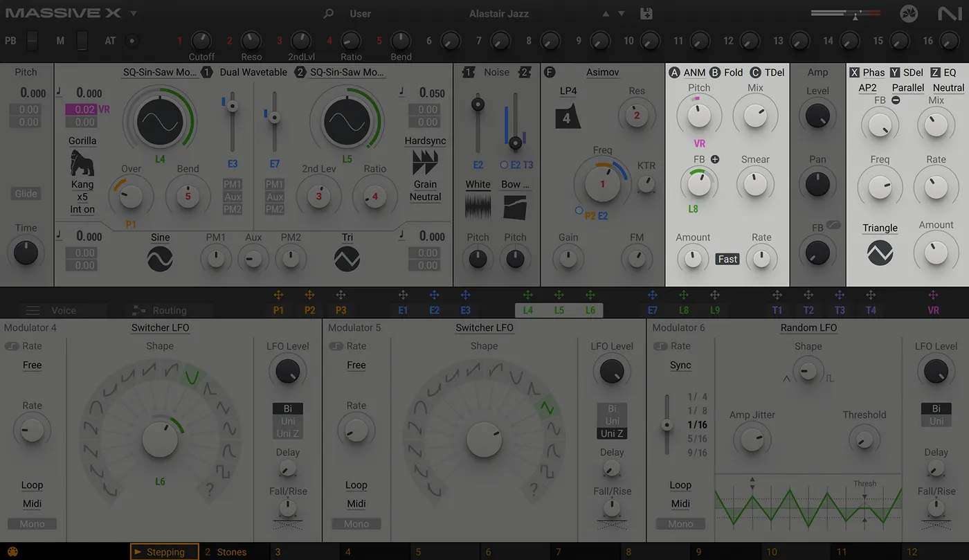Screen dimensions: 969x560
Task: Toggle Midi in Modulator 6
Action: tap(680, 504)
